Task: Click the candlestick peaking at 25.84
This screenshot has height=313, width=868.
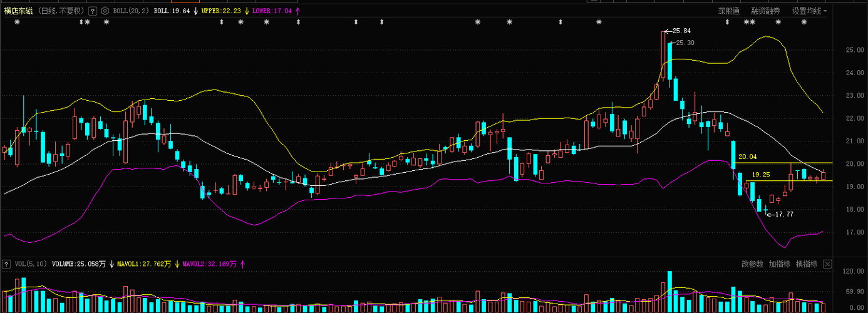Action: tap(663, 55)
